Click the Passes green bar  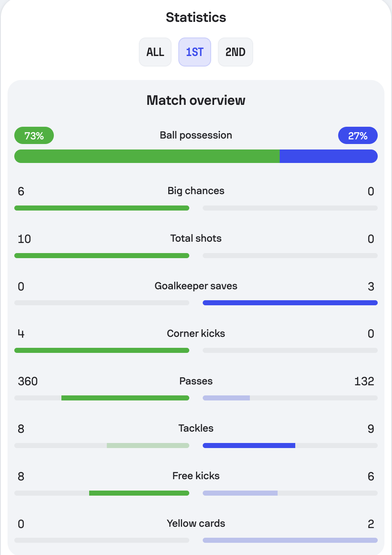pyautogui.click(x=125, y=398)
